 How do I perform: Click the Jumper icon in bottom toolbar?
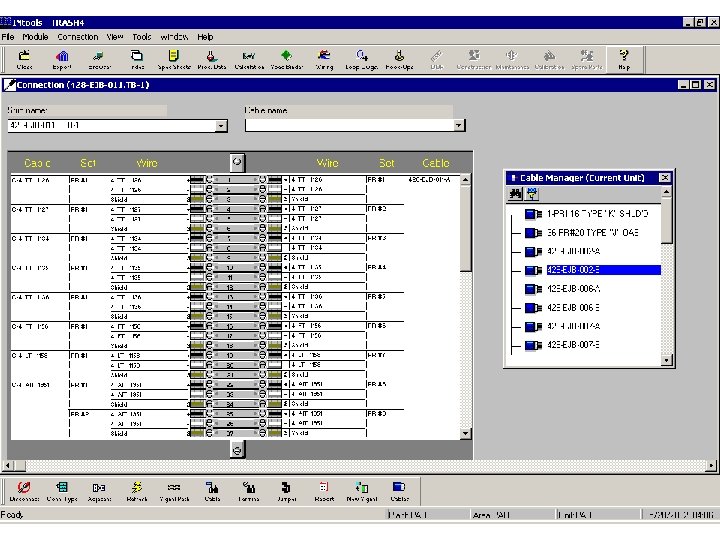click(287, 491)
